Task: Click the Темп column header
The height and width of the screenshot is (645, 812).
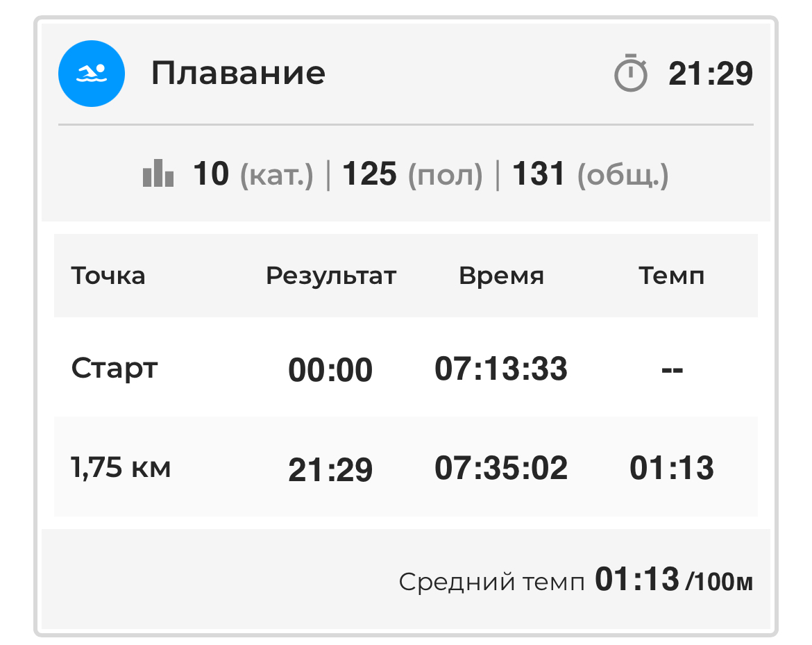Action: 672,276
